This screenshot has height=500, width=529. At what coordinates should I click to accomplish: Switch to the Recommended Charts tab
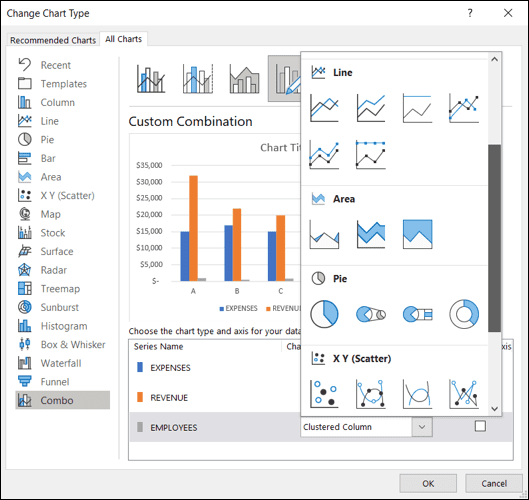click(x=53, y=40)
